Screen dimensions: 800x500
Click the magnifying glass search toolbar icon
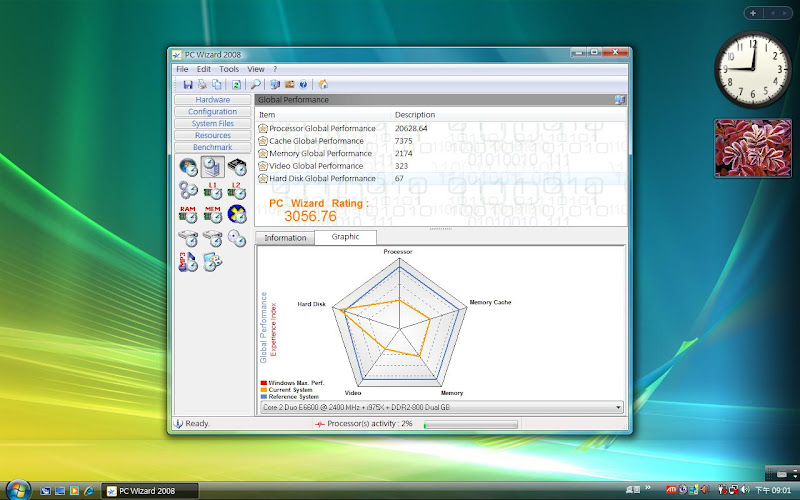click(x=255, y=85)
